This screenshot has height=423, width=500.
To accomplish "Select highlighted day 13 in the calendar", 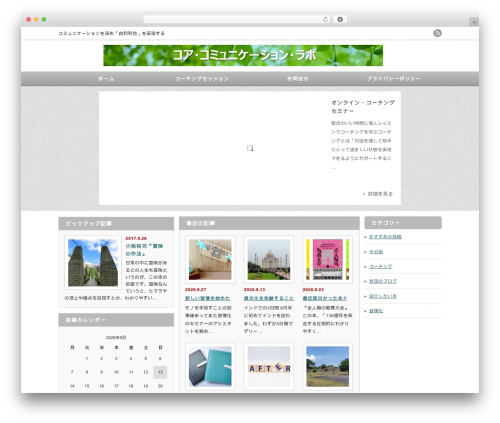I will coord(160,372).
